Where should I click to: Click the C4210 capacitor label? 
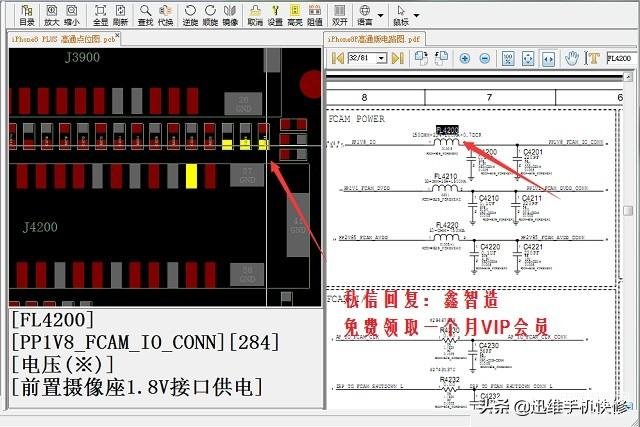(x=489, y=198)
